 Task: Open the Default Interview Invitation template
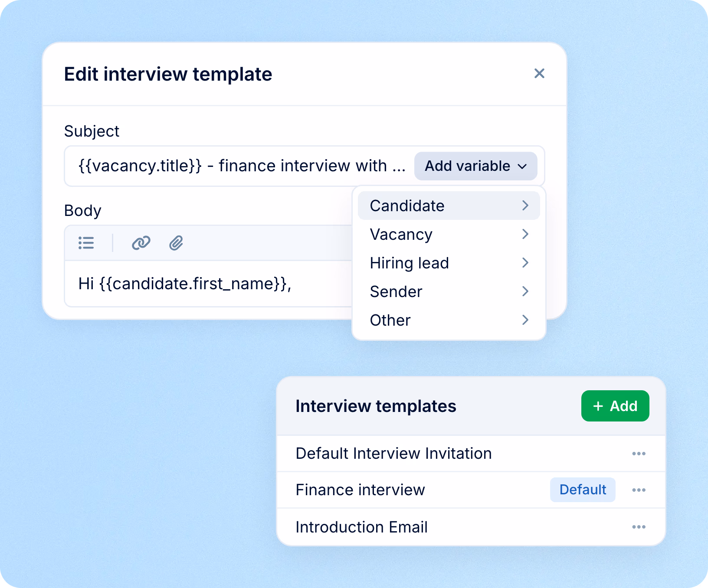pos(393,454)
